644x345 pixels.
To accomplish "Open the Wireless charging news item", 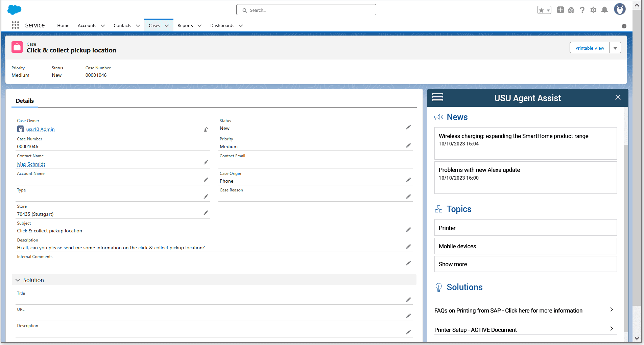I will (525, 143).
